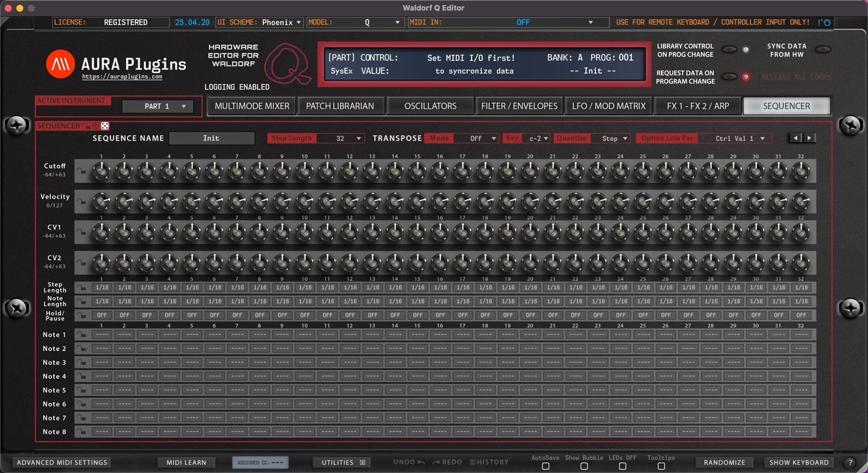Screen dimensions: 868x473
Task: Click Sequence Name Init field
Action: 211,138
